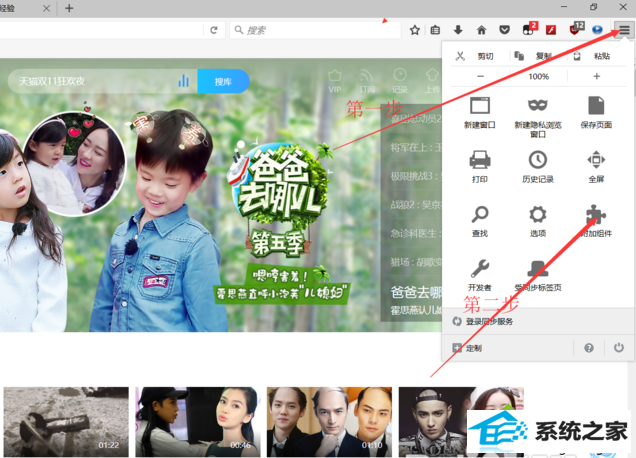Image resolution: width=636 pixels, height=458 pixels.
Task: Select 战狼2 in the banner list
Action: (416, 205)
